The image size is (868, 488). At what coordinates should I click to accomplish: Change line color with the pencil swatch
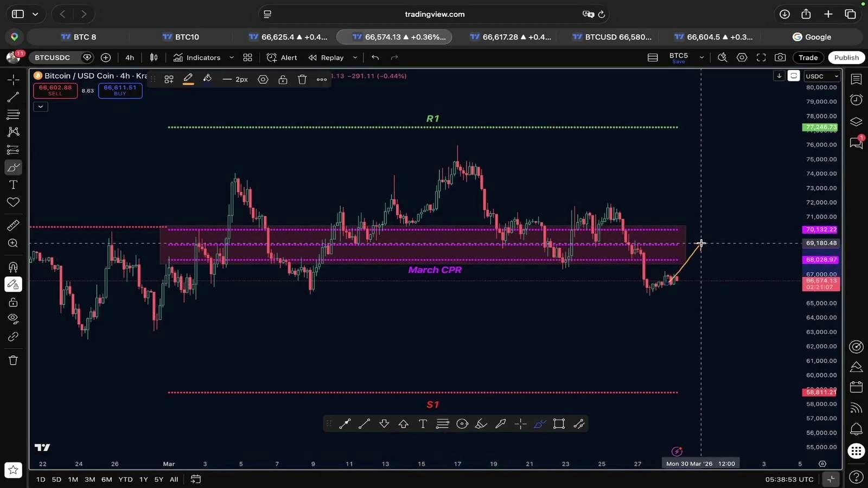(x=188, y=80)
